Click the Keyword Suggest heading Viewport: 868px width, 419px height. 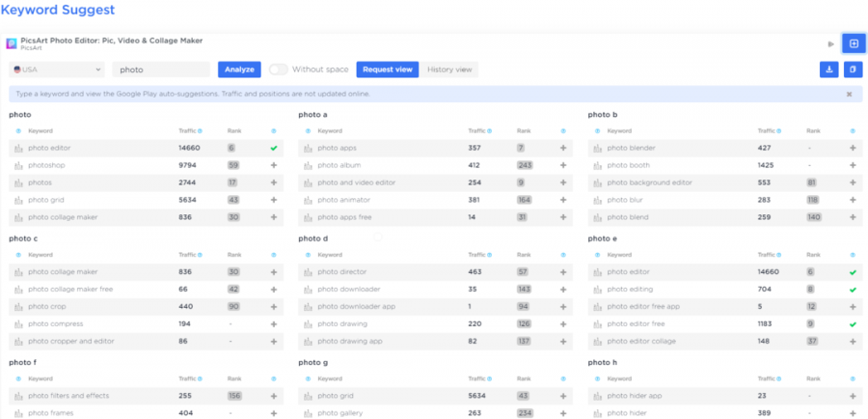(58, 10)
